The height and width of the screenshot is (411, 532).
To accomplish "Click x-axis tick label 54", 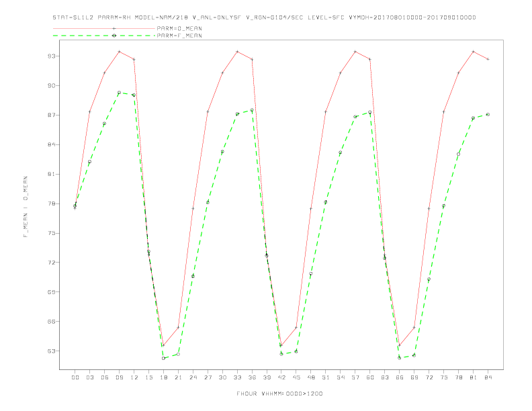I will coord(341,377).
